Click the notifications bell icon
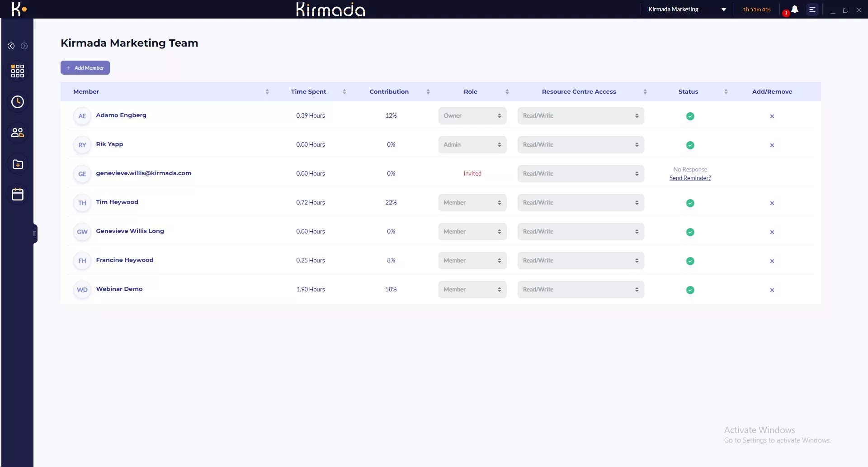The width and height of the screenshot is (868, 467). pos(794,10)
